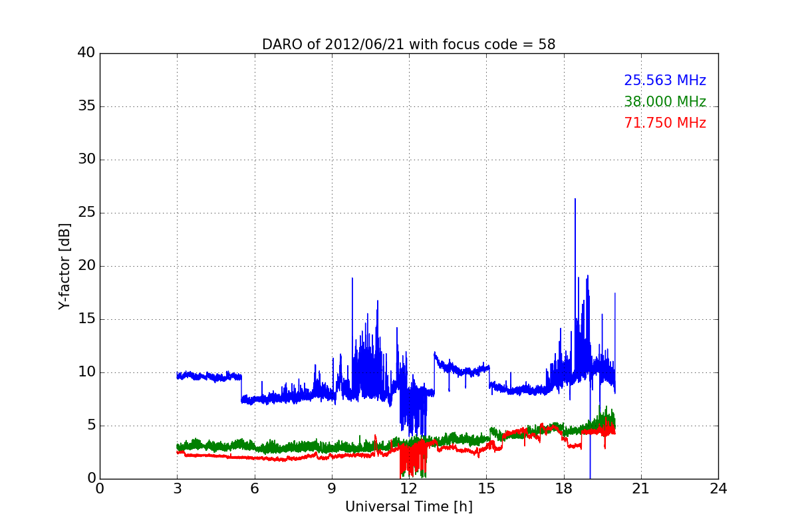Select the 25.563 MHz legend label
This screenshot has height=532, width=798.
[665, 80]
